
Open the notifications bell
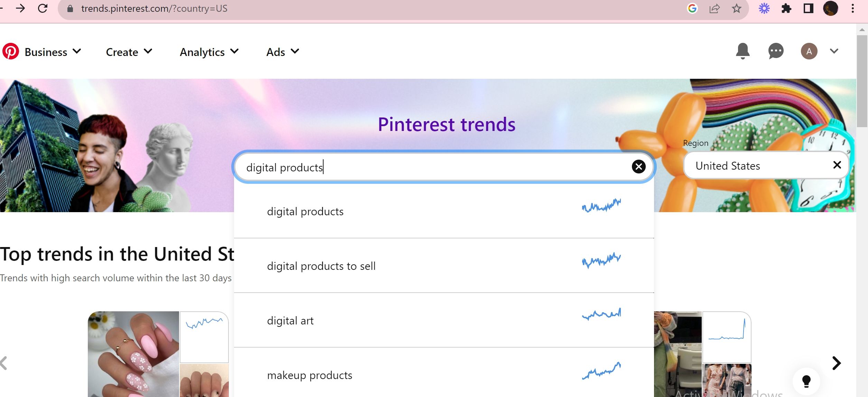[743, 51]
